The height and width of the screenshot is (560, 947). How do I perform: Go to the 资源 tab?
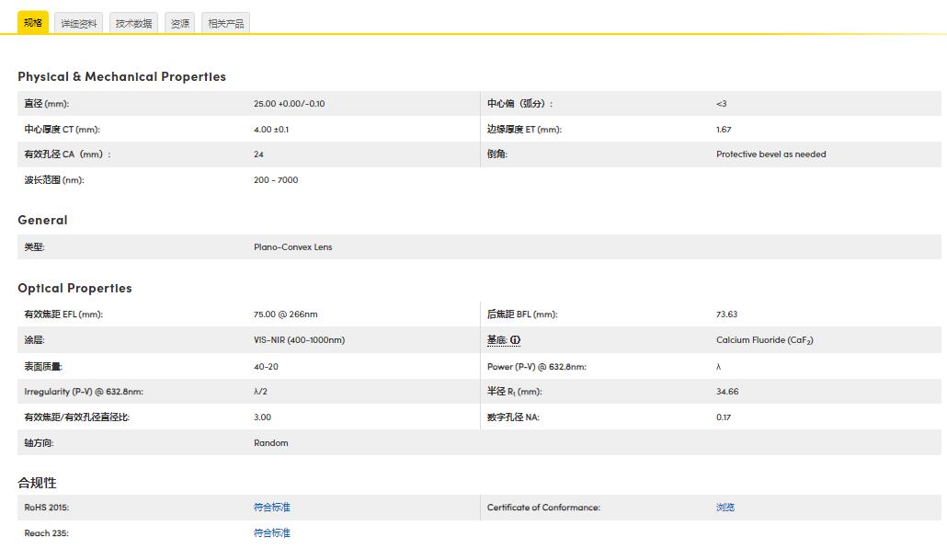pos(180,24)
